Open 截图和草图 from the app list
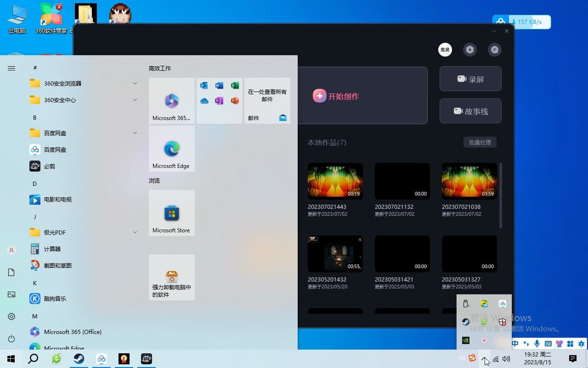588x368 pixels. point(83,265)
